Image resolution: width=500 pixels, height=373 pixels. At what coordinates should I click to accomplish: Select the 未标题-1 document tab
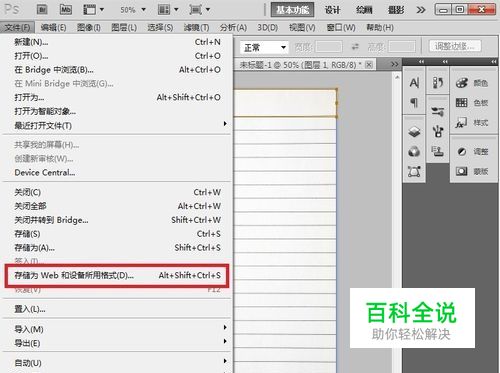coord(300,65)
